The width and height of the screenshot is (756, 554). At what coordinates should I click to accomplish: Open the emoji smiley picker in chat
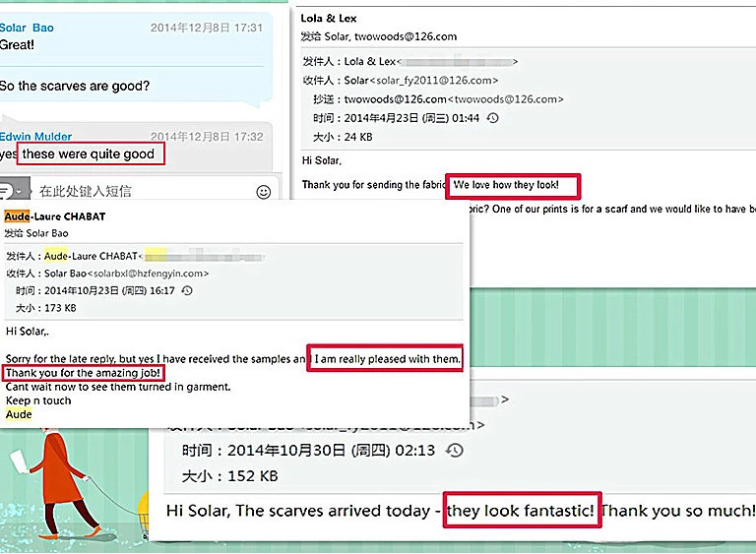tap(263, 192)
